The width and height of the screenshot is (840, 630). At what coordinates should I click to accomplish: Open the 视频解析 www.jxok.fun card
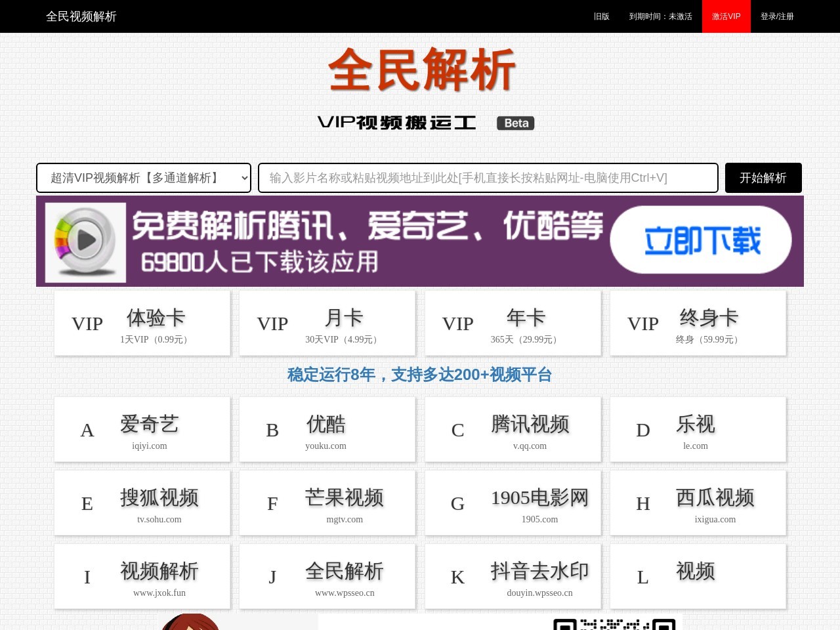pyautogui.click(x=142, y=577)
